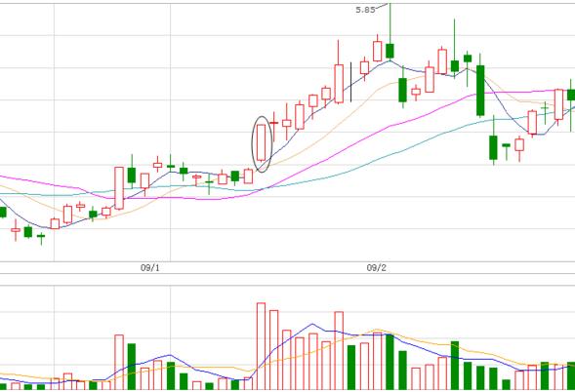Click the 09/2 date label
Viewport: 575px width, 392px height.
[x=376, y=268]
